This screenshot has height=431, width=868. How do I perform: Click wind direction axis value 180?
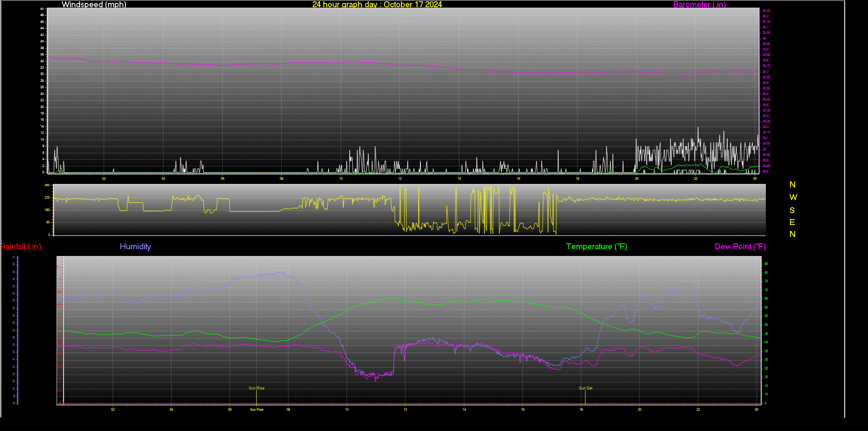tap(47, 210)
